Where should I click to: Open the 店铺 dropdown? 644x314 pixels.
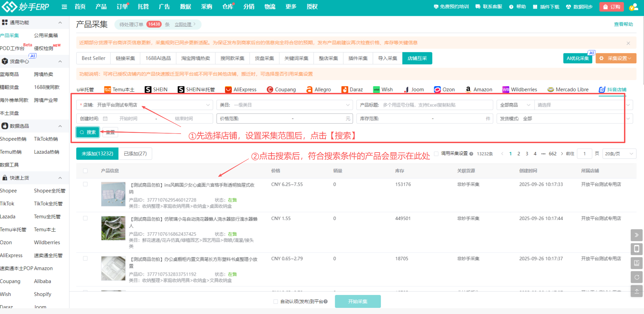click(x=144, y=105)
